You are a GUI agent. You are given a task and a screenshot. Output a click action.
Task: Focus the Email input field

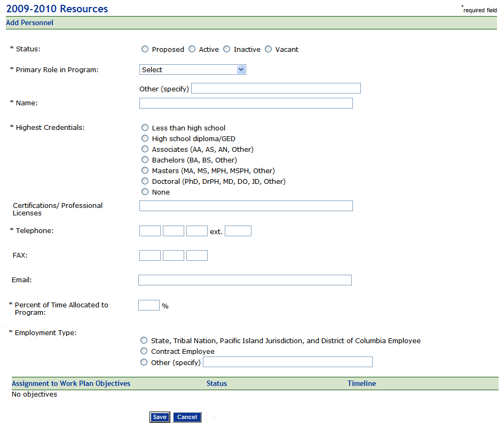coord(245,280)
